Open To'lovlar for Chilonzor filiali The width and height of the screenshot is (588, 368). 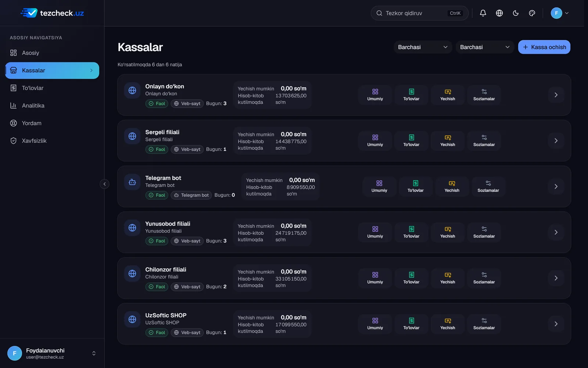[x=411, y=278]
